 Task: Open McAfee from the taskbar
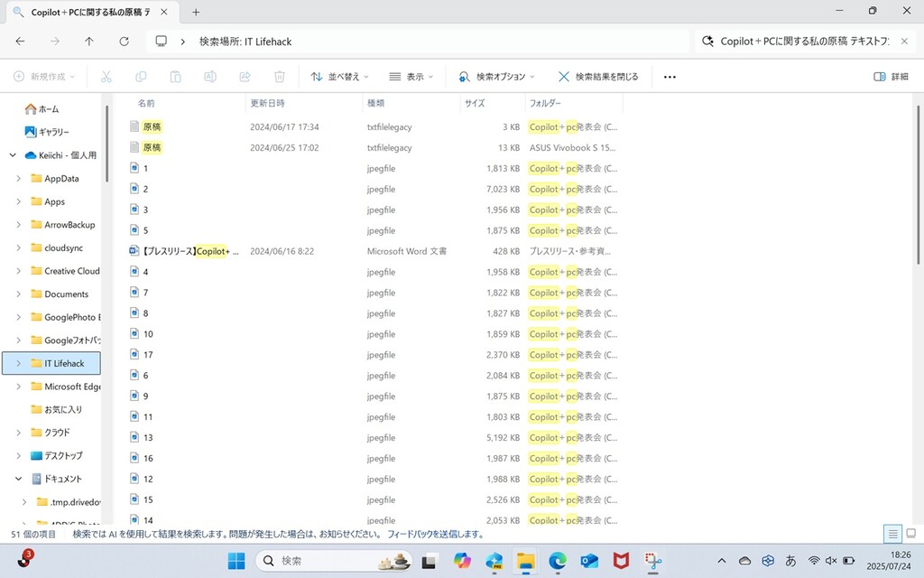pos(621,560)
